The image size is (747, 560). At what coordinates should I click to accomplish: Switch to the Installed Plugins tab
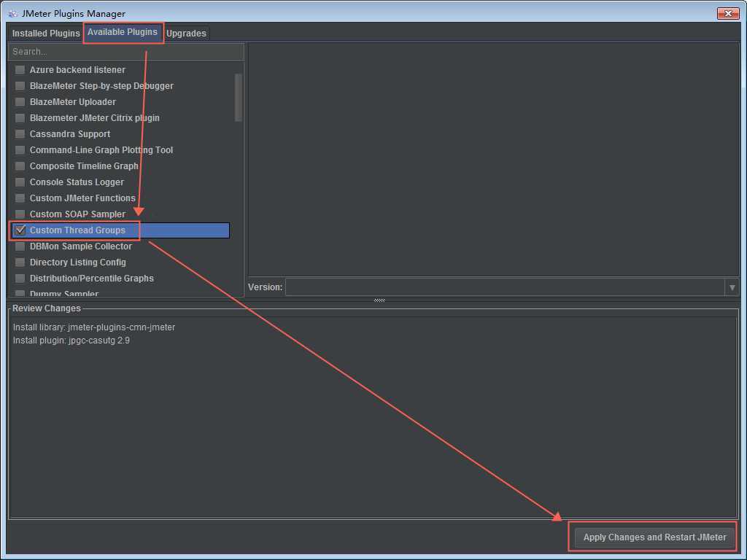point(46,34)
